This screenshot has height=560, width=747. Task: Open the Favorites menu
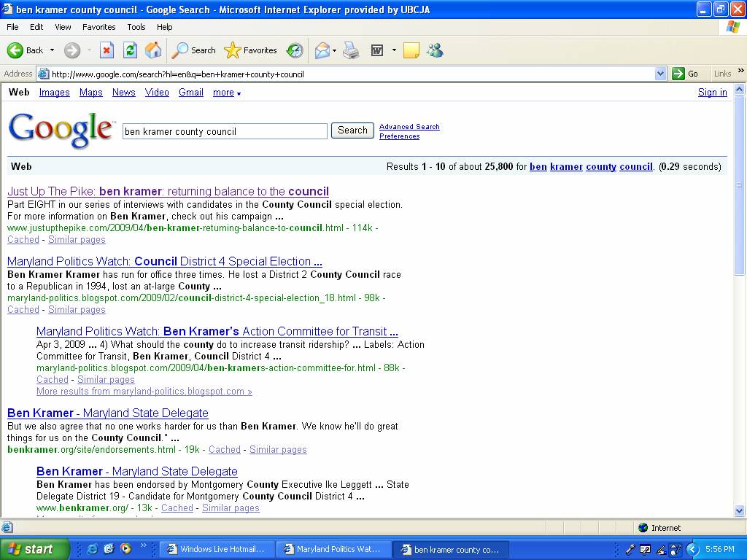(x=98, y=27)
